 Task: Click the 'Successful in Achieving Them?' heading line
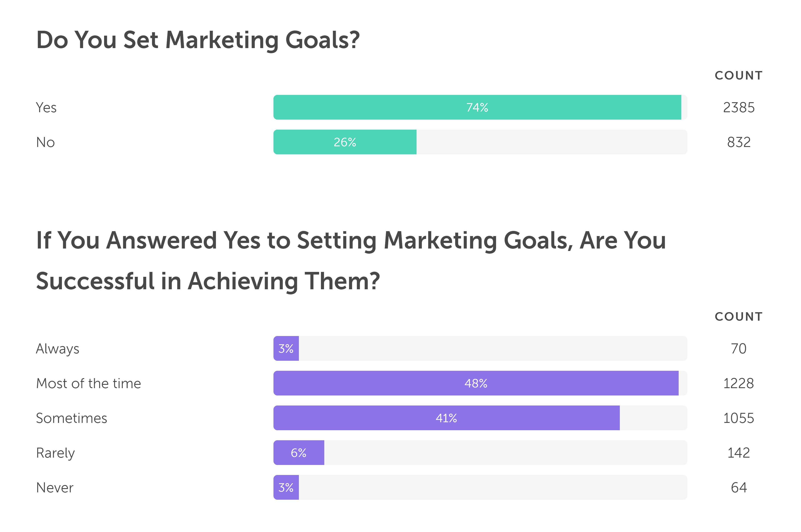tap(208, 281)
